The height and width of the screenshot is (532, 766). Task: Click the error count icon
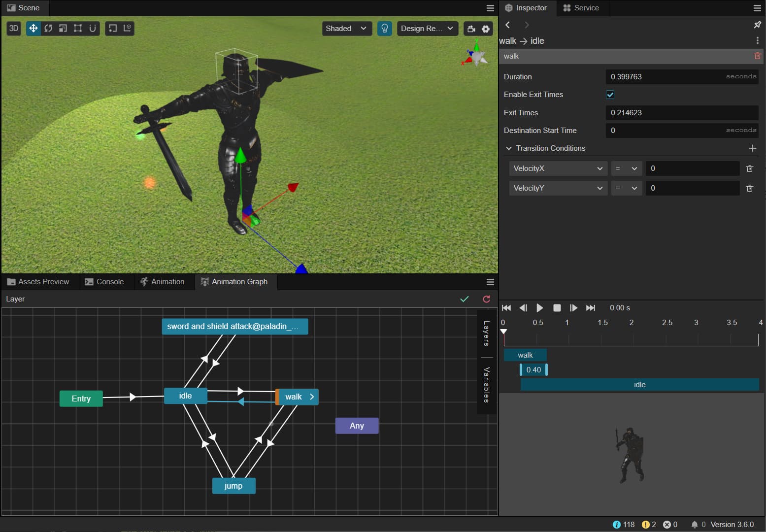(667, 525)
